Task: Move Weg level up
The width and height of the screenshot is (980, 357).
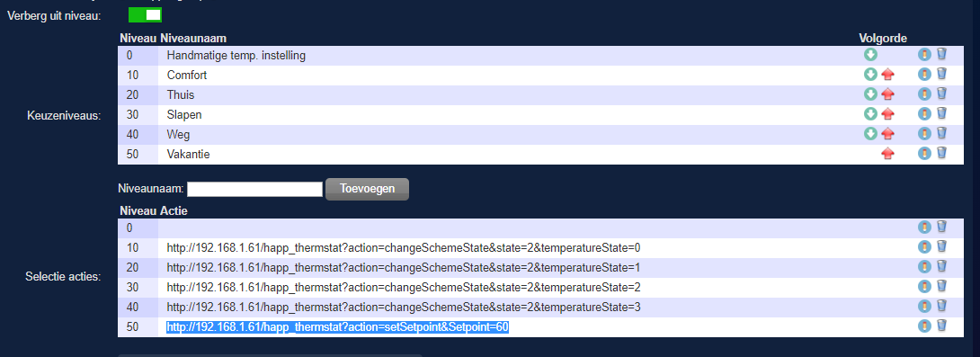Action: (887, 134)
